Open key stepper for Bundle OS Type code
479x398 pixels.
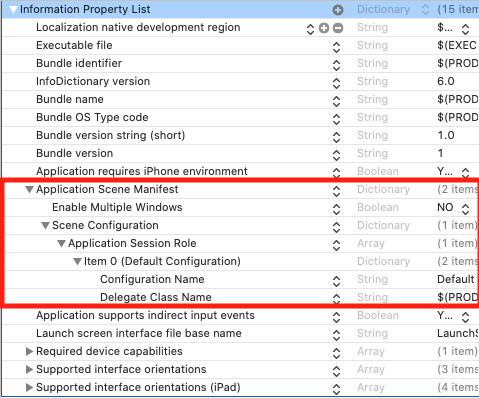tap(336, 119)
